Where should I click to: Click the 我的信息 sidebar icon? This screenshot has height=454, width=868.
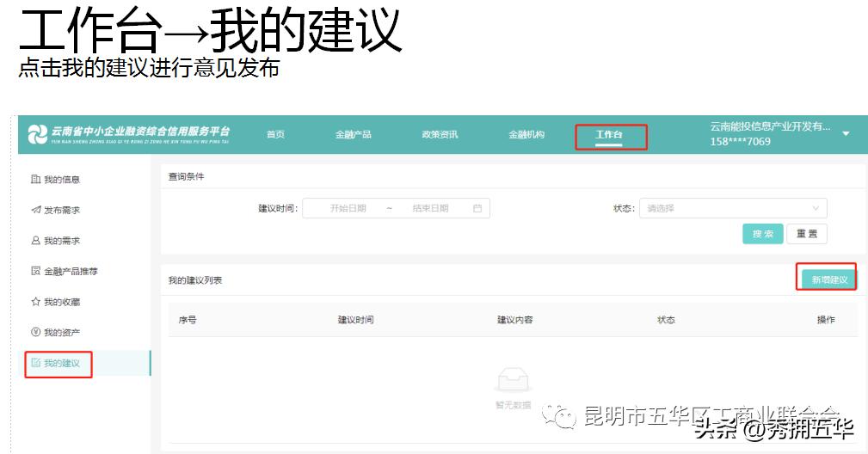35,179
